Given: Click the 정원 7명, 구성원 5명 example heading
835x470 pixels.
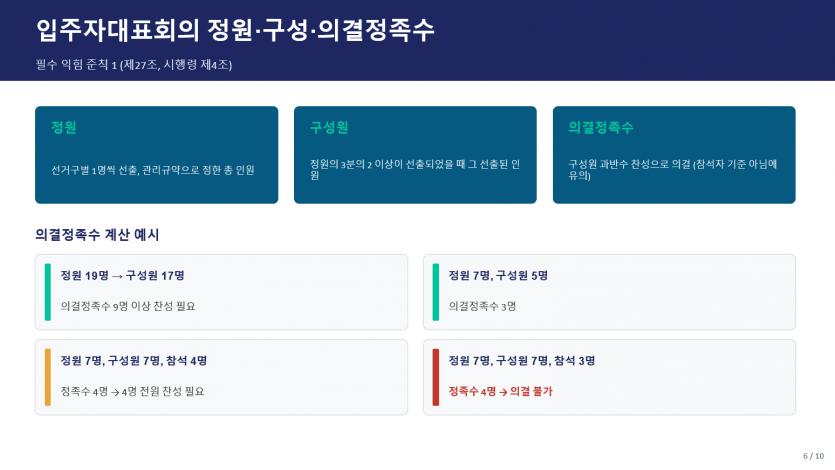Looking at the screenshot, I should click(x=498, y=276).
